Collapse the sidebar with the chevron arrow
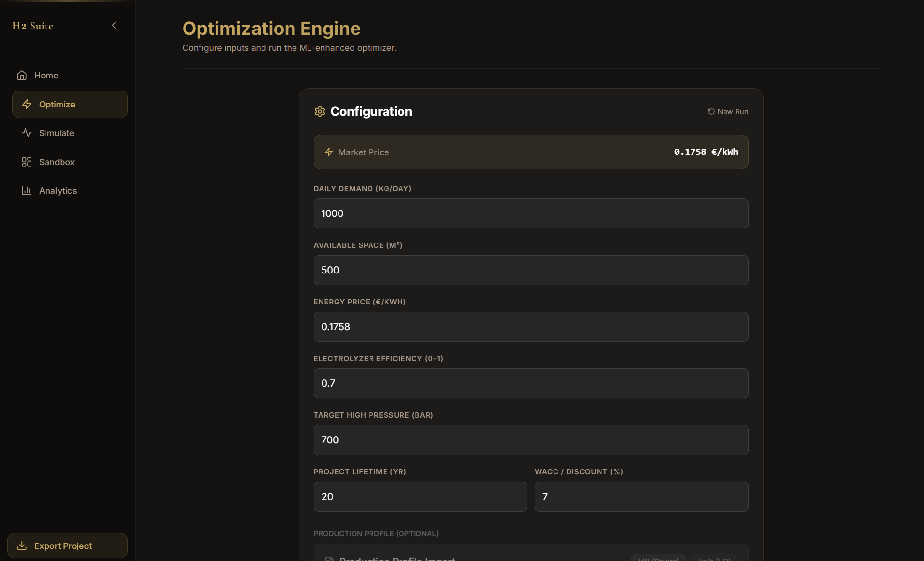The image size is (924, 561). tap(114, 25)
